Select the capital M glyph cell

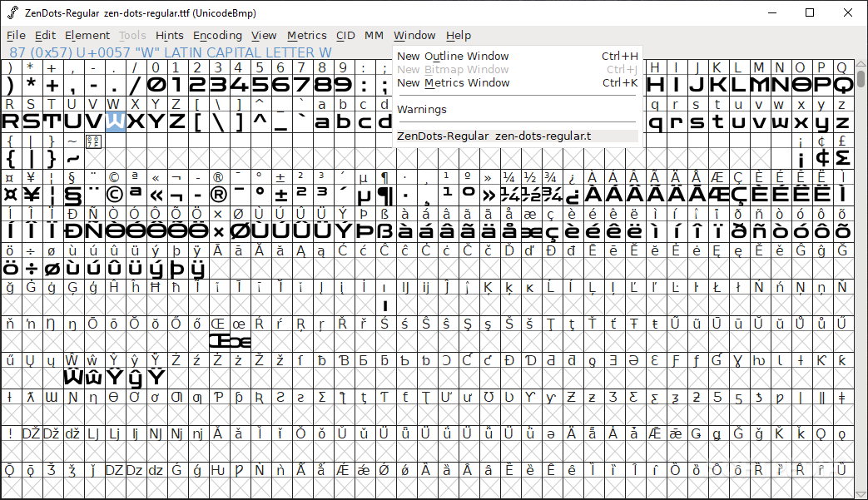coord(759,85)
